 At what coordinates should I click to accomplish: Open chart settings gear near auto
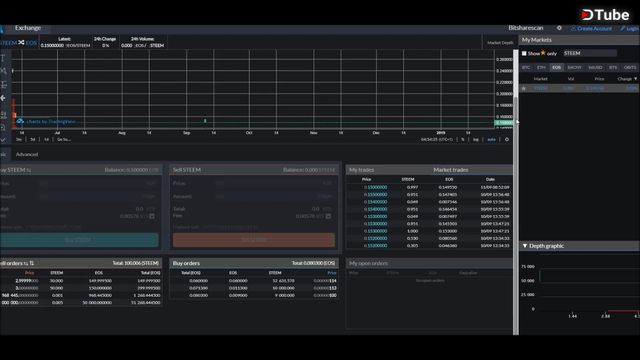(x=507, y=140)
